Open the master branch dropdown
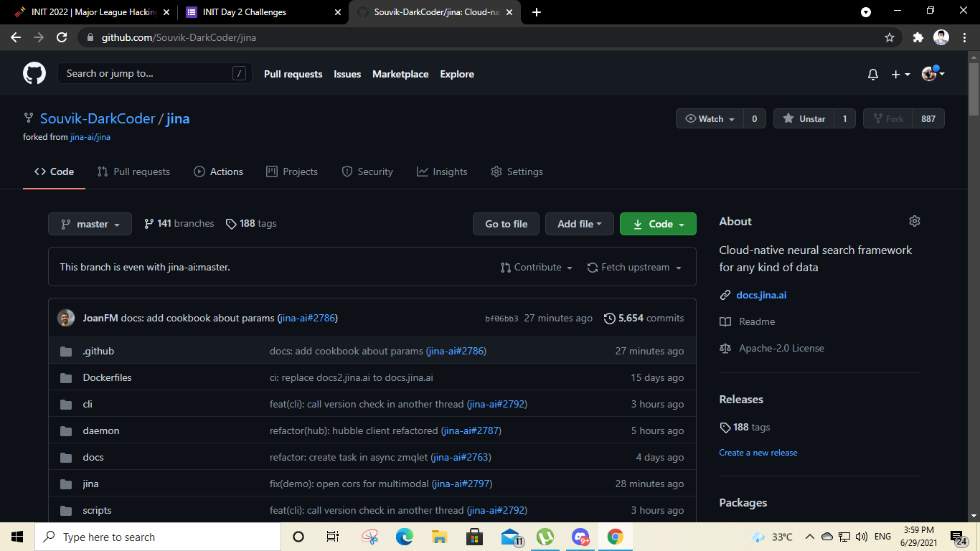The image size is (980, 551). (90, 223)
